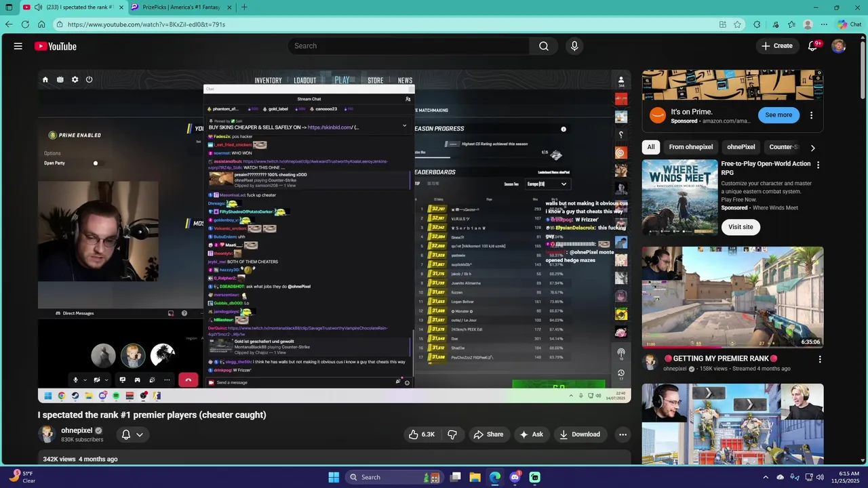The height and width of the screenshot is (488, 868).
Task: Open Where Winds Meet ad thumbnail
Action: click(x=679, y=197)
